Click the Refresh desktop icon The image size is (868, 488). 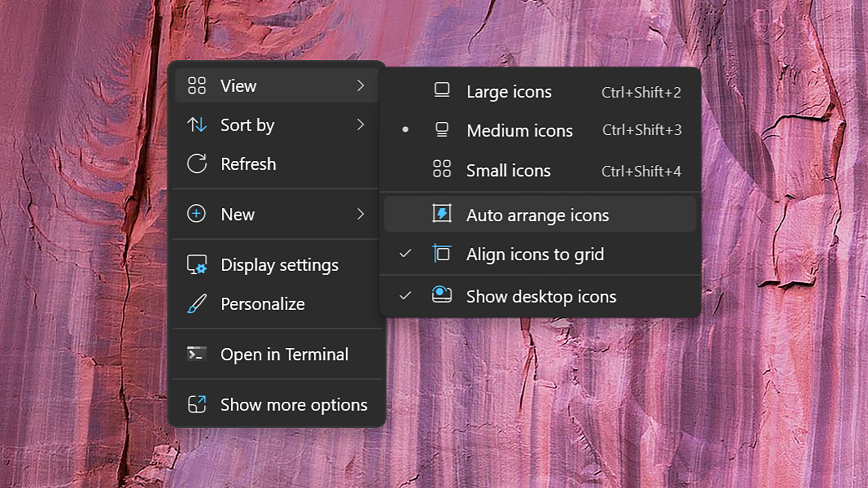(x=249, y=163)
